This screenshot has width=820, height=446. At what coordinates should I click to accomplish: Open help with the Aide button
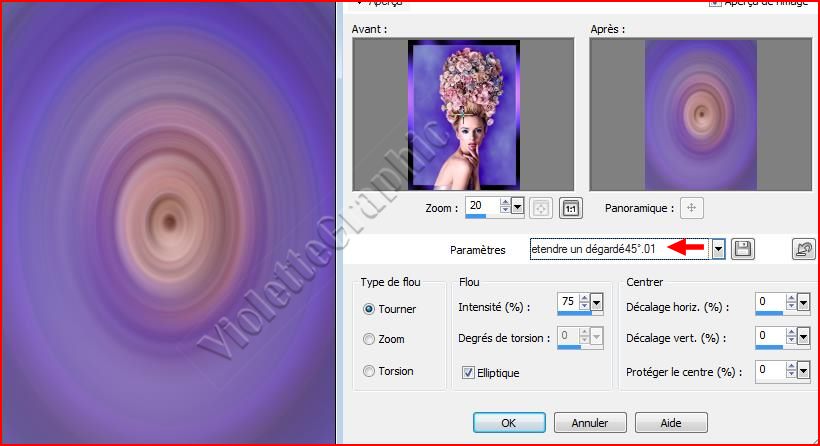(670, 422)
